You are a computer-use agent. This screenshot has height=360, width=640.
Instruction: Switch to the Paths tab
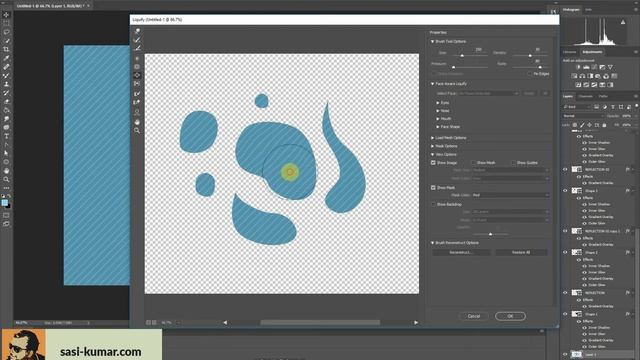tap(603, 96)
